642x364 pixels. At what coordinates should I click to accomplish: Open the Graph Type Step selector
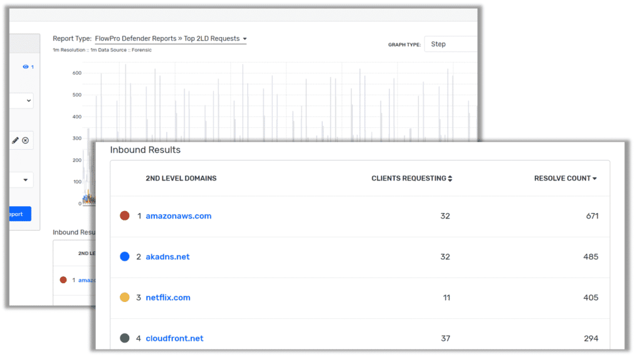click(x=451, y=44)
